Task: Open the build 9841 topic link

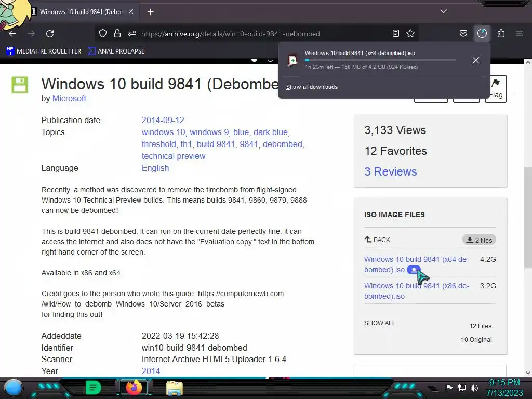Action: click(x=216, y=144)
